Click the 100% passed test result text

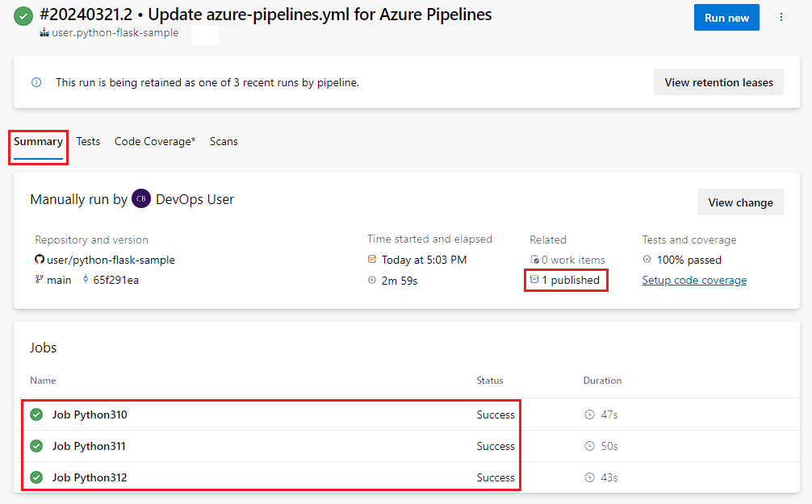click(689, 260)
